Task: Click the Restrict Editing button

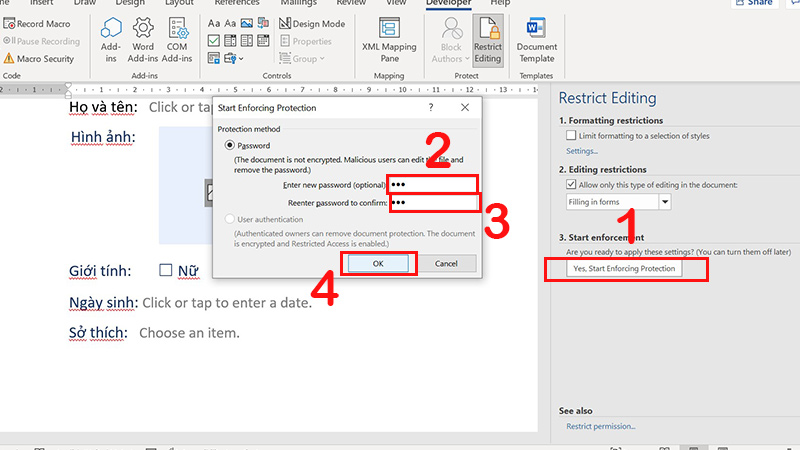Action: click(488, 40)
